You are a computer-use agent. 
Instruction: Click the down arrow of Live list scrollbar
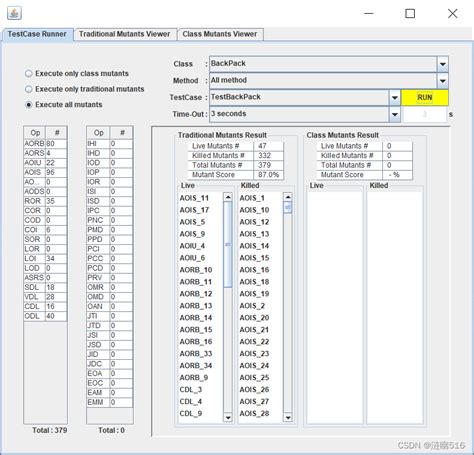click(x=228, y=417)
